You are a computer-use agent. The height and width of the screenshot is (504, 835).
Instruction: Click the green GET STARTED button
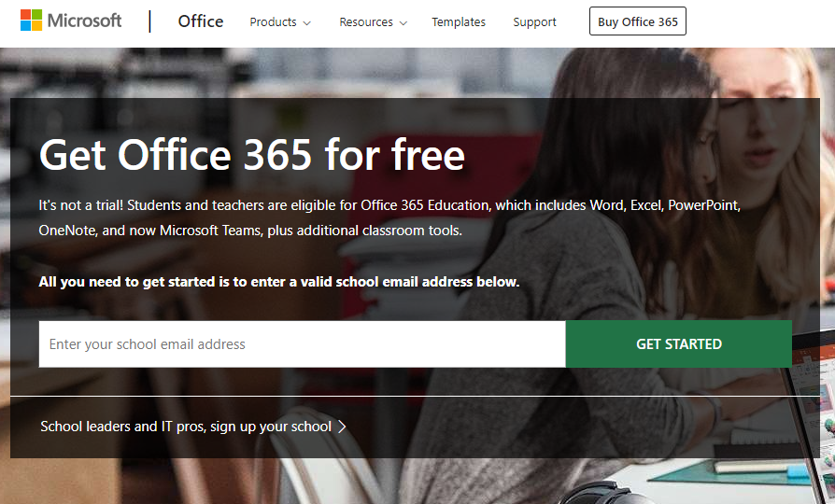point(679,343)
